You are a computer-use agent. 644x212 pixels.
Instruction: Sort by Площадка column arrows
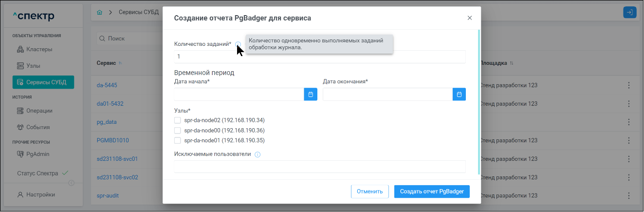point(512,63)
